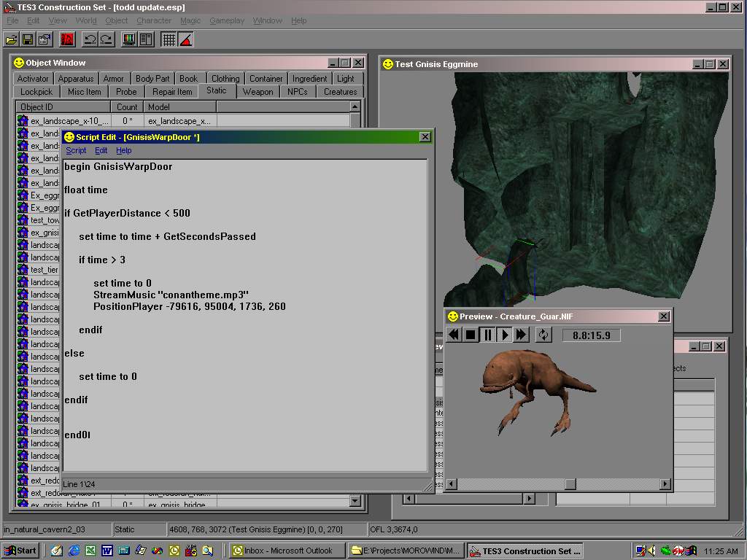Viewport: 747px width, 560px height.
Task: Open the Gameplay menu
Action: [x=227, y=20]
